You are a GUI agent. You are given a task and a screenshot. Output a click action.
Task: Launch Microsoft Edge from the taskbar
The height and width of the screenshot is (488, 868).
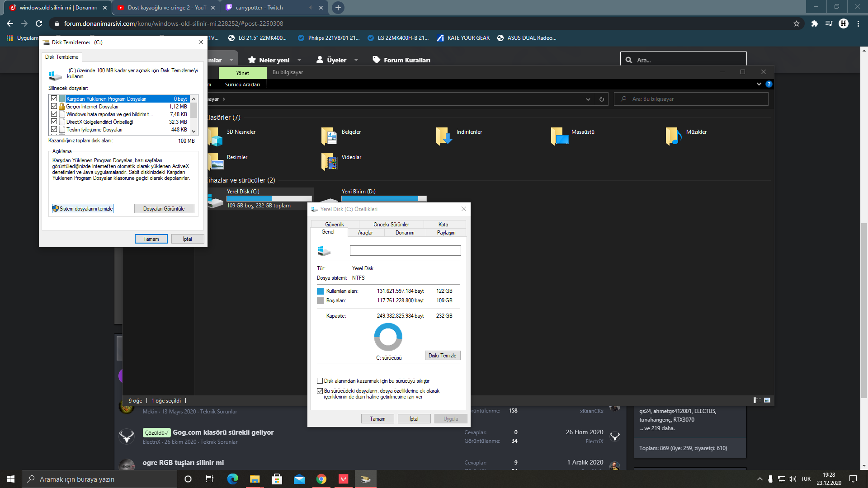pos(232,479)
